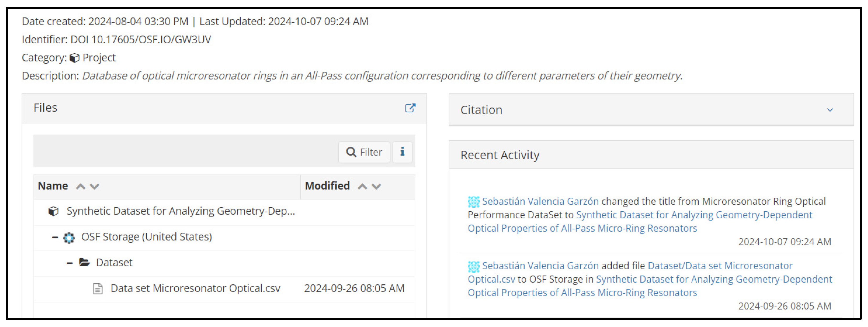Click the Dataset folder icon
The width and height of the screenshot is (868, 327).
click(84, 263)
